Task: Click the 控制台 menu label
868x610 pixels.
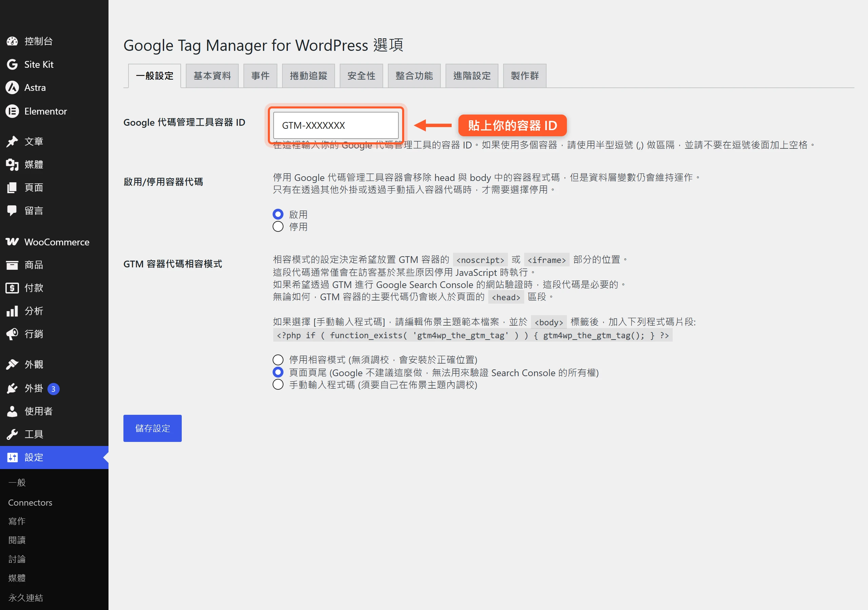Action: (39, 41)
